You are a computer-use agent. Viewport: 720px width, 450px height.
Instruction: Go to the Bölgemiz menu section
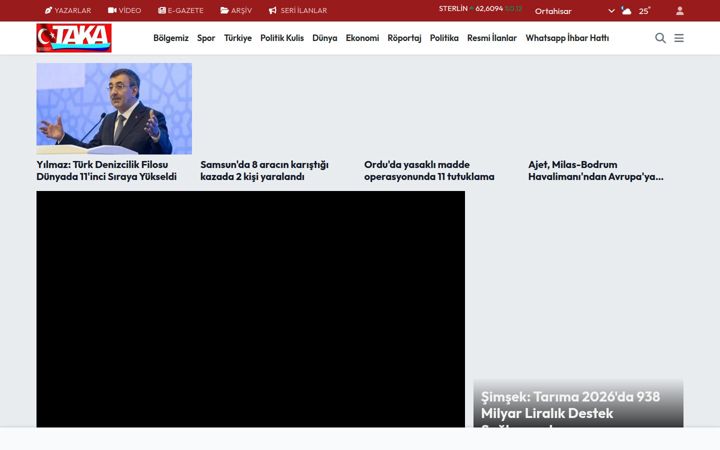pyautogui.click(x=171, y=38)
